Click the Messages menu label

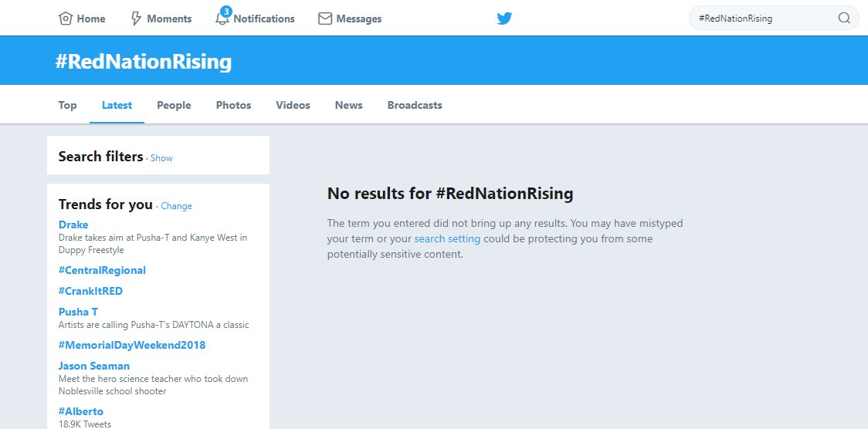(x=359, y=19)
